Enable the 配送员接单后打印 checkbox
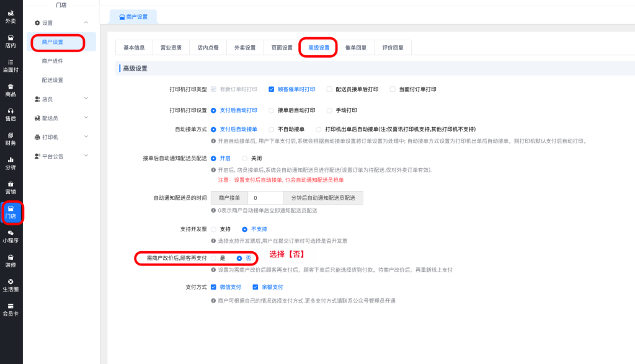Viewport: 635px width, 364px height. pos(330,89)
